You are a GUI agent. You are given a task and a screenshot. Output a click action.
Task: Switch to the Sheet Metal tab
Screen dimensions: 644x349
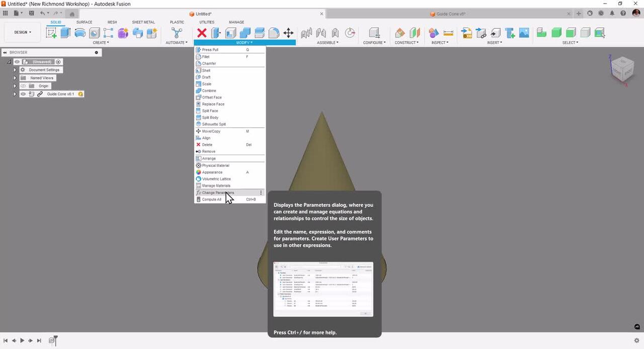[x=143, y=22]
